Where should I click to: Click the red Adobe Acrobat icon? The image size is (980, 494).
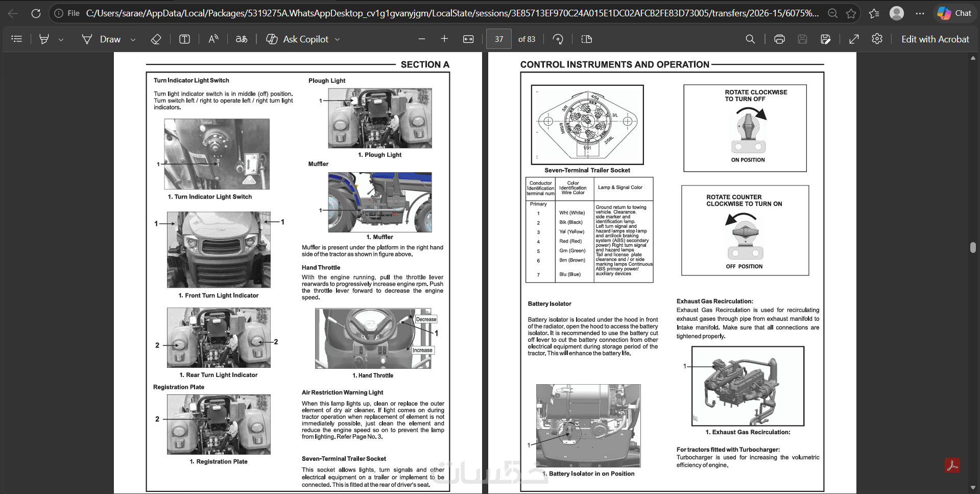coord(952,465)
